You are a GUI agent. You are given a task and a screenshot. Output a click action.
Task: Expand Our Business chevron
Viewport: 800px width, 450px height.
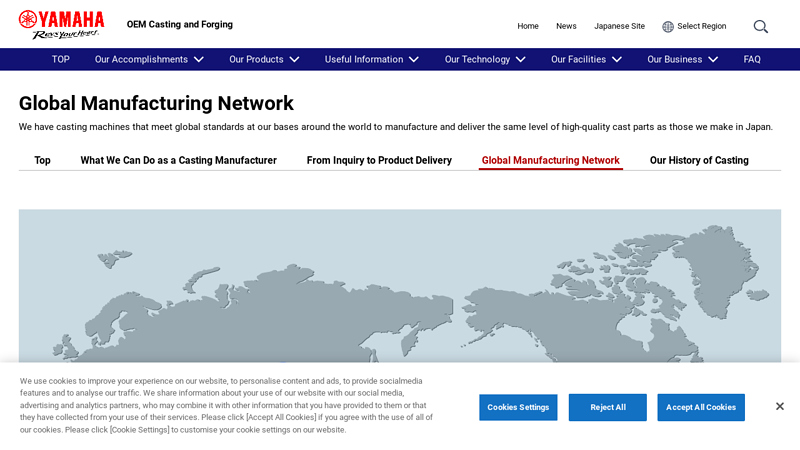pos(713,60)
